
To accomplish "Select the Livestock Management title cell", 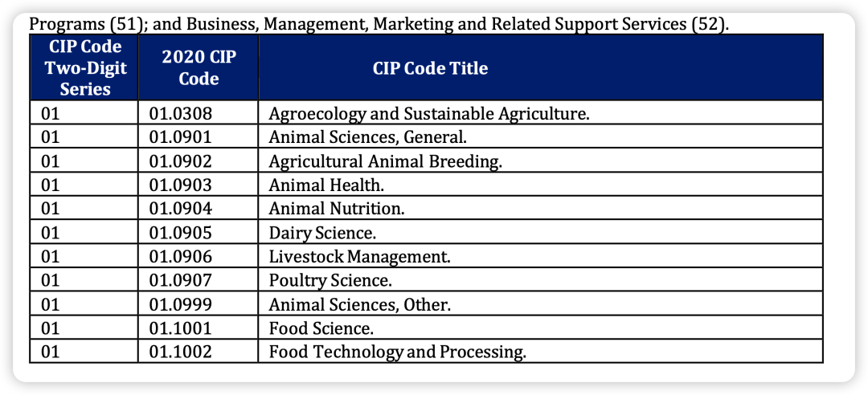I will 541,256.
